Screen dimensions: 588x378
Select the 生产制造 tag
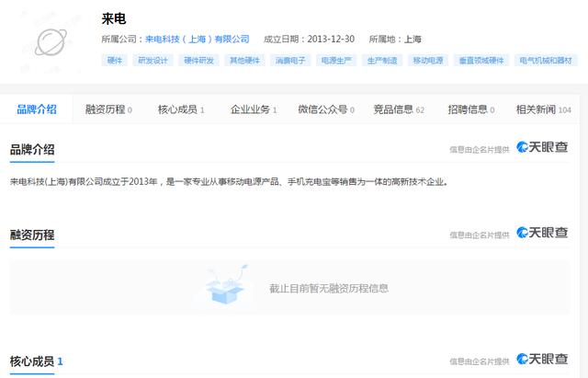382,61
